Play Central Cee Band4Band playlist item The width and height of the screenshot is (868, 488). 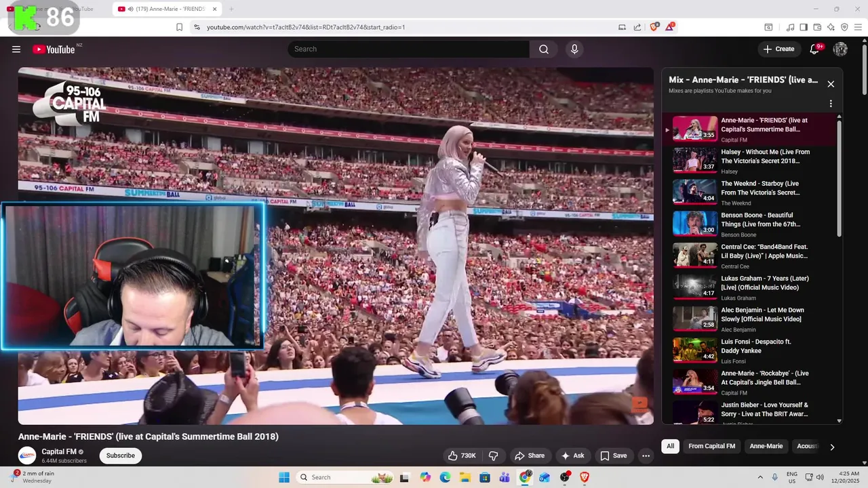tap(749, 256)
